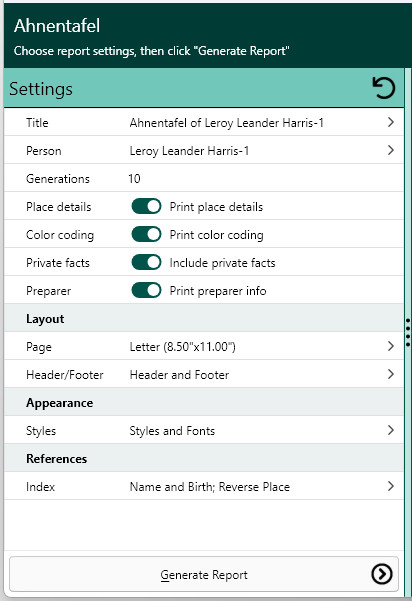412x601 pixels.
Task: Click the vertical three-dot panel handle
Action: click(x=408, y=332)
